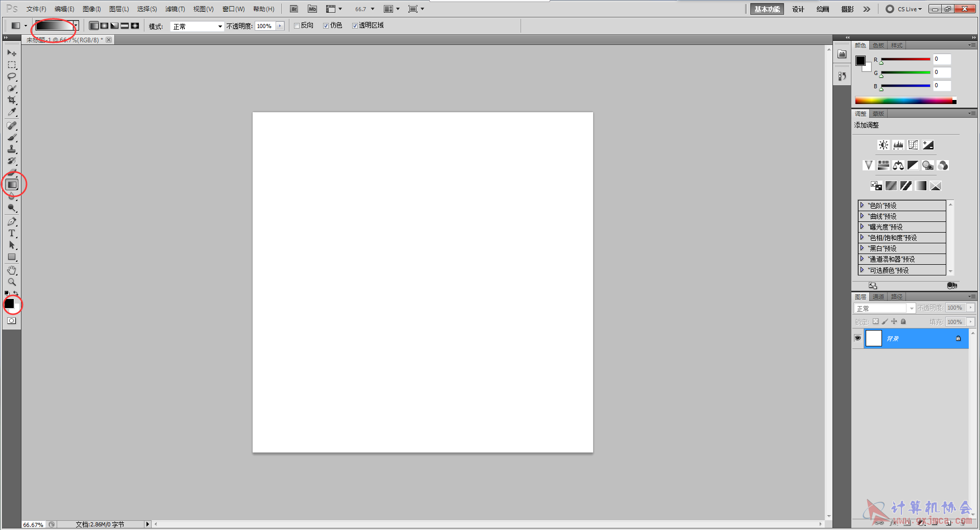Select the Zoom tool
980x530 pixels.
pos(12,282)
